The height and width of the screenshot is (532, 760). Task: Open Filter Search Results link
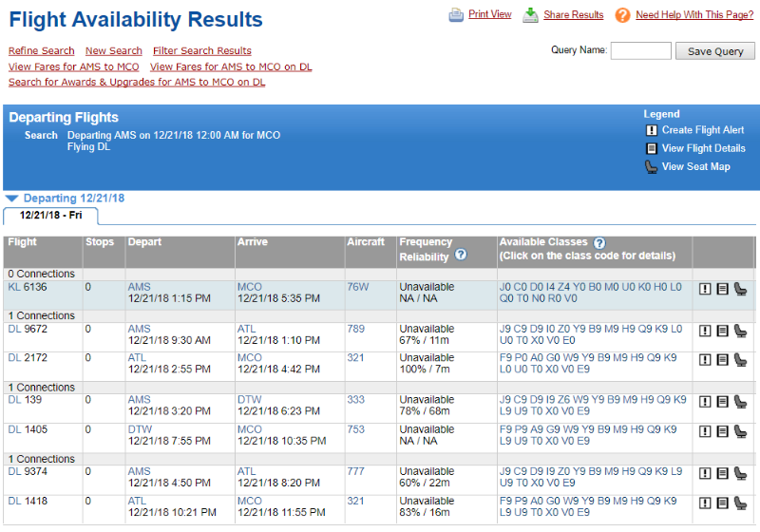pyautogui.click(x=201, y=51)
